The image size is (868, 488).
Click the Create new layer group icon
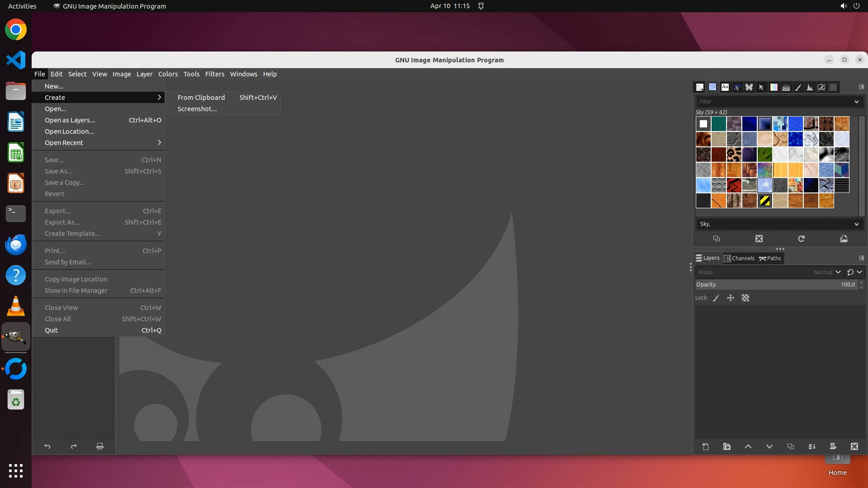point(726,446)
